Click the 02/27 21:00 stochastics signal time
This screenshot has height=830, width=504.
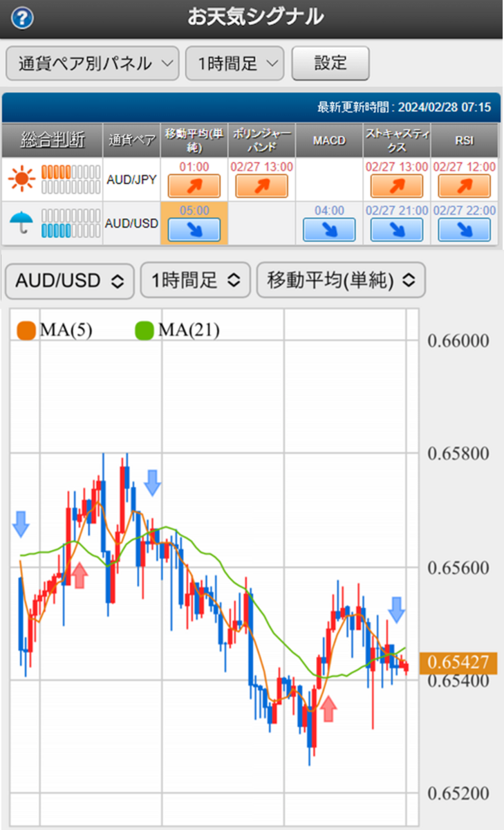pyautogui.click(x=397, y=210)
